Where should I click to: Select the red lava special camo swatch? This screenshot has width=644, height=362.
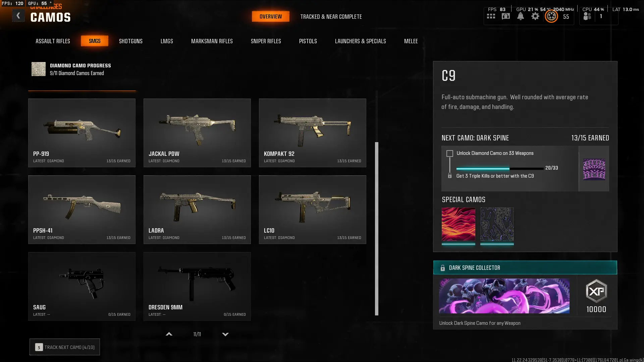click(458, 224)
